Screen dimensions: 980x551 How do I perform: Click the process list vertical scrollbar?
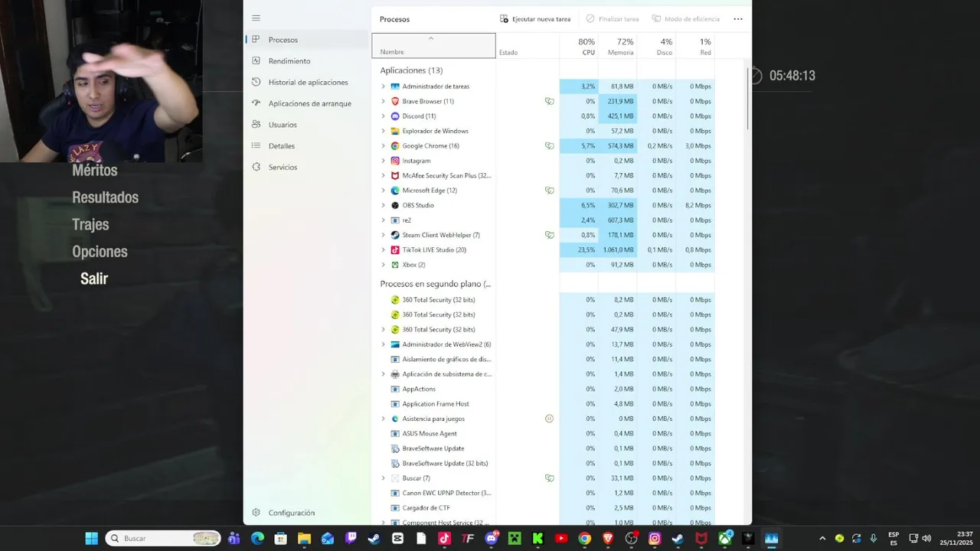click(x=747, y=99)
